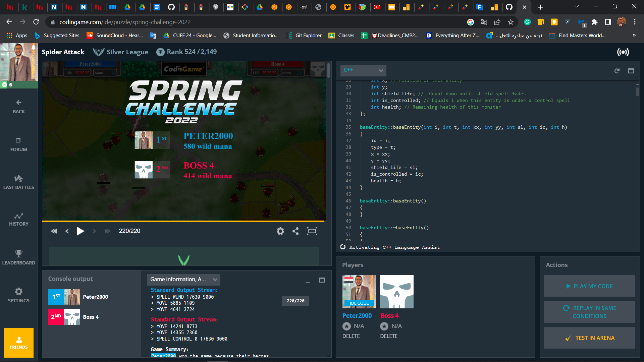This screenshot has width=644, height=362.
Task: Delete the Peter2000 player
Action: click(351, 336)
